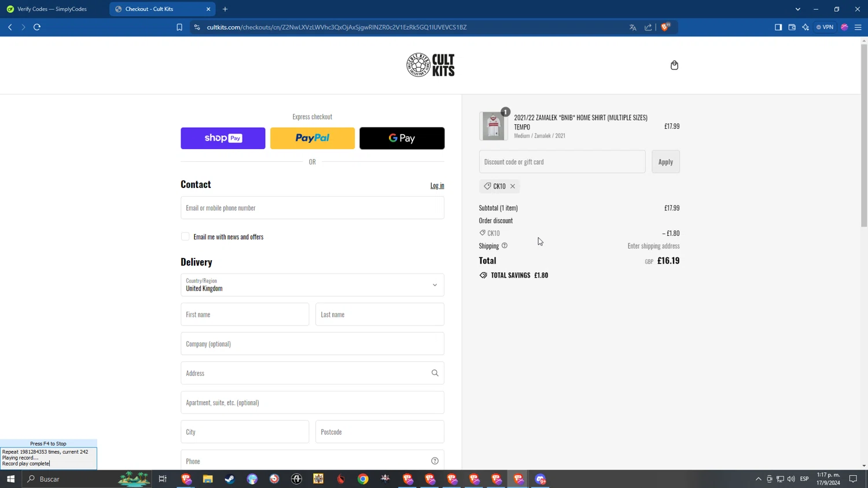Image resolution: width=868 pixels, height=488 pixels.
Task: Toggle the browser sidebar panel
Action: coord(778,27)
